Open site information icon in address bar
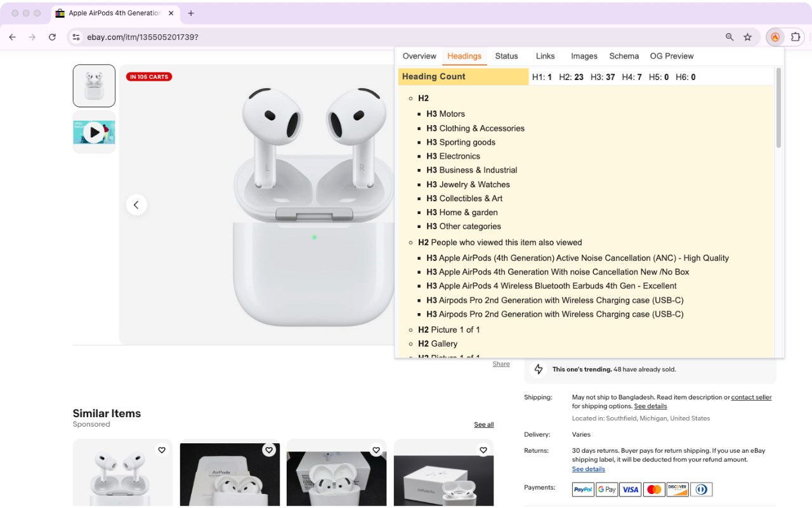 click(76, 37)
